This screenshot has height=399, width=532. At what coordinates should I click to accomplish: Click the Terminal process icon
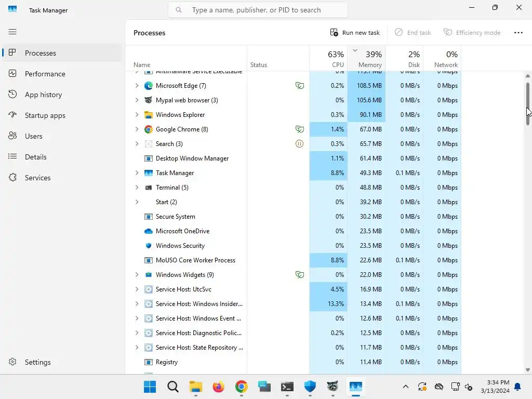click(148, 188)
